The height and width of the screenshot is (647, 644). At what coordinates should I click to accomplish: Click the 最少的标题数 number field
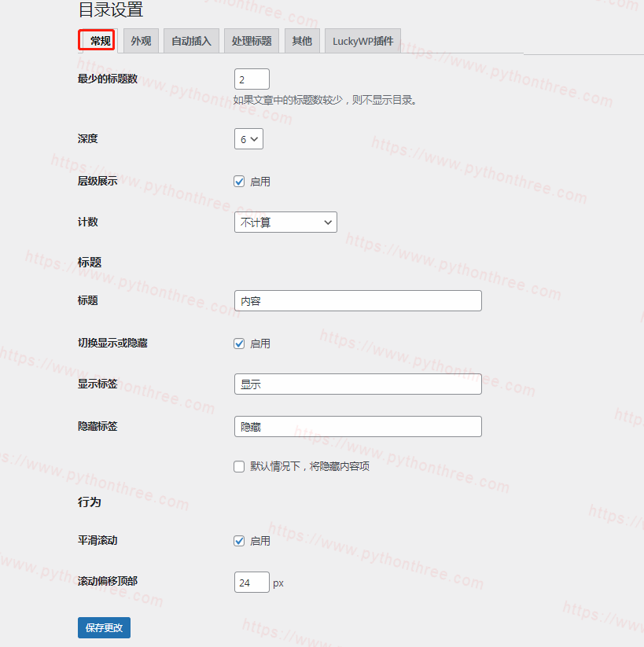[x=252, y=79]
